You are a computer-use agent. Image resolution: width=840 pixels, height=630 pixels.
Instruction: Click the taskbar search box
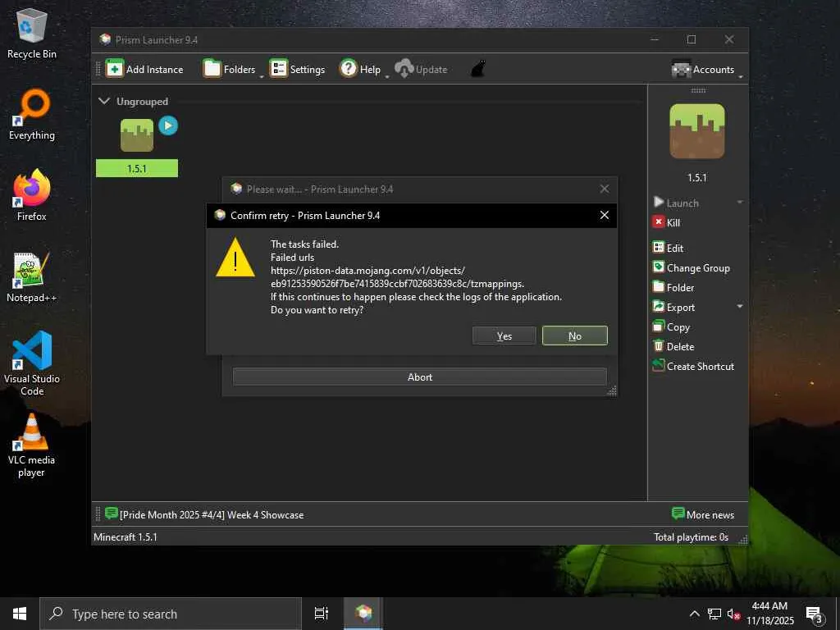[171, 614]
